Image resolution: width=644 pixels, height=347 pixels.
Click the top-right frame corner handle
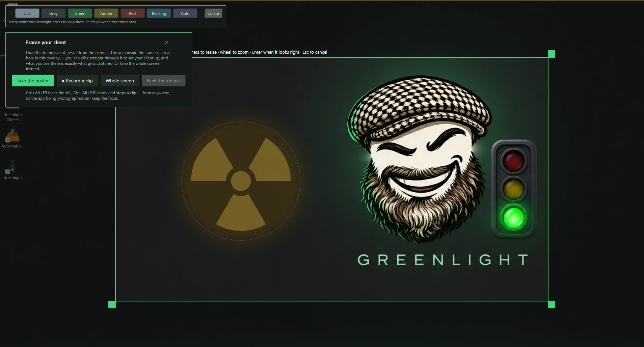pos(552,54)
